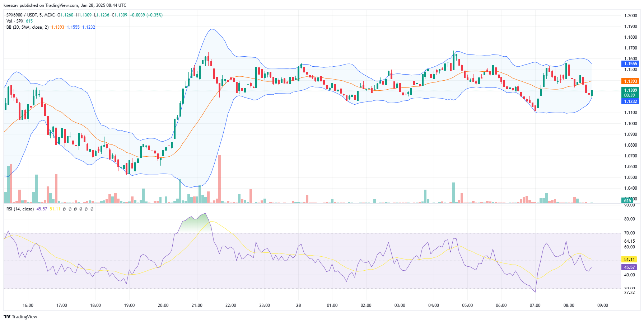Click the open value O1.1260
The image size is (644, 323).
(x=65, y=15)
